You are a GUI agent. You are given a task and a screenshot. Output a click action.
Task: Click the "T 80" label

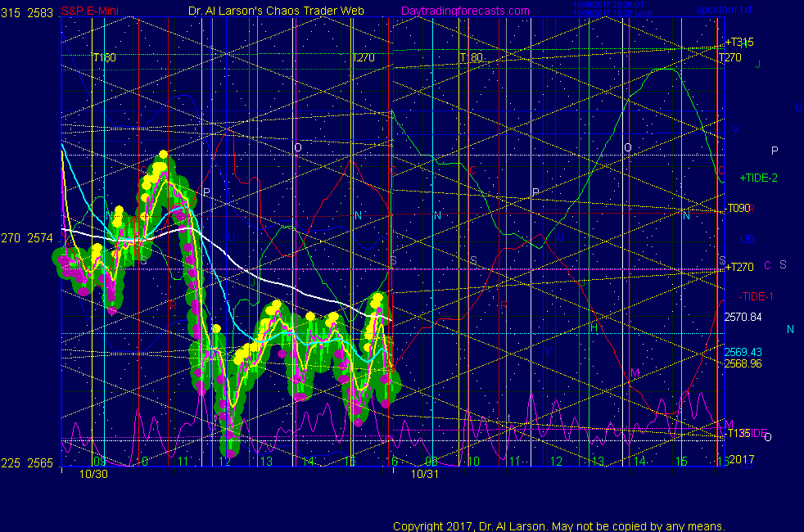472,57
